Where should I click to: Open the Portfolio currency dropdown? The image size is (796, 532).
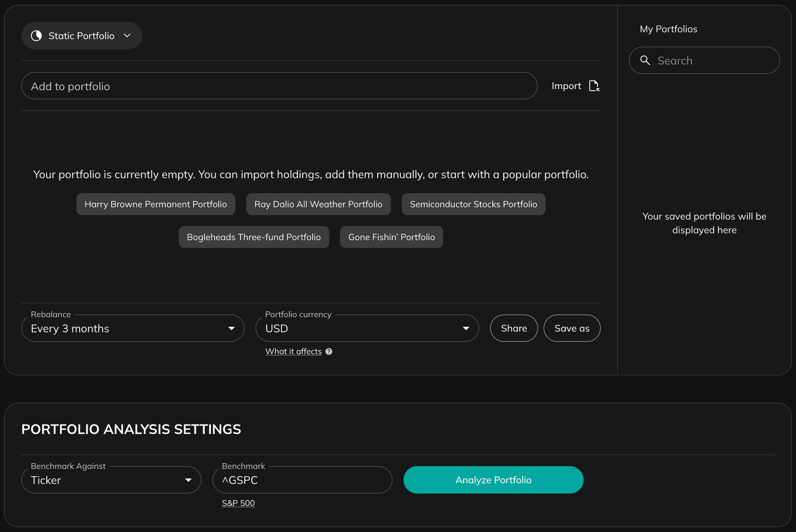coord(466,328)
